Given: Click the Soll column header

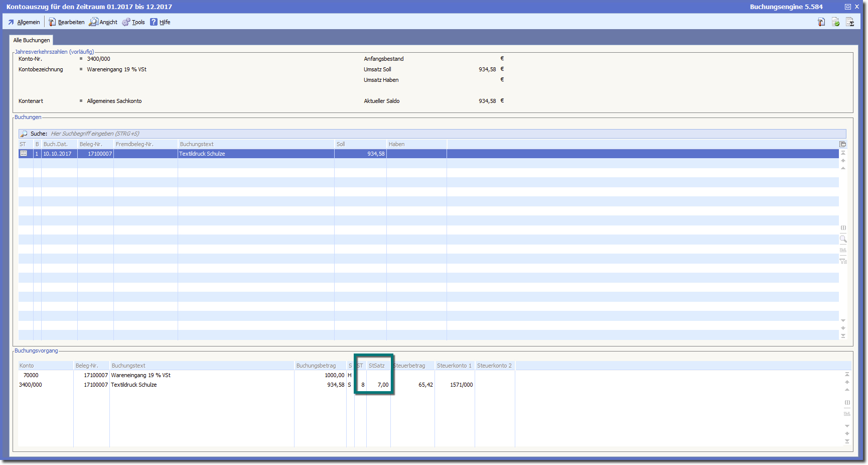Looking at the screenshot, I should (x=360, y=144).
